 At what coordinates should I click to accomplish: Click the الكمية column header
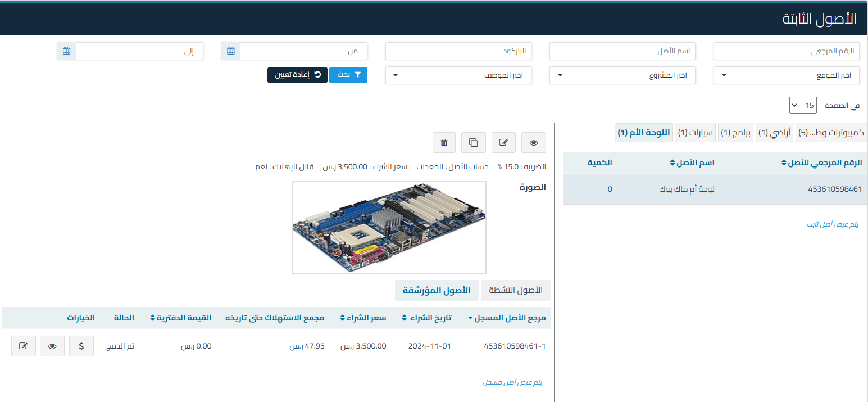click(x=600, y=163)
